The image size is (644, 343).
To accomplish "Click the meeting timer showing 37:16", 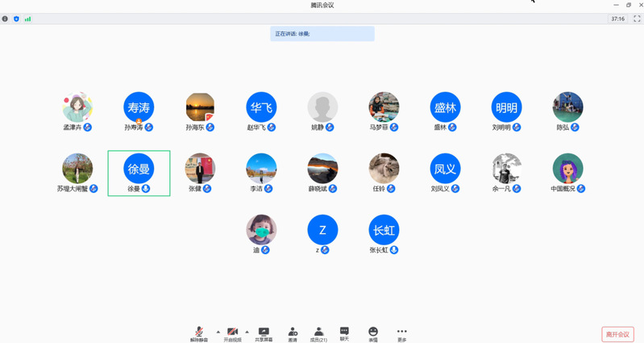I will (617, 19).
